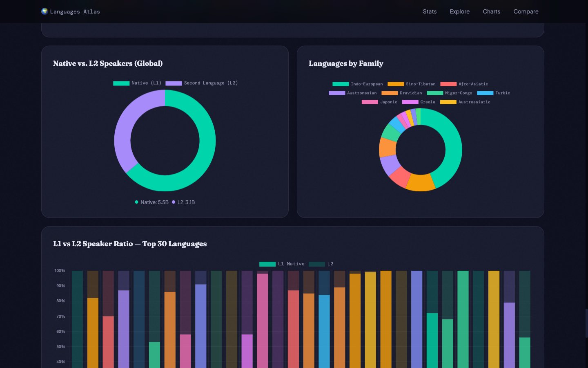Toggle the Niger-Congo legend entry
The image size is (588, 368).
coord(450,93)
